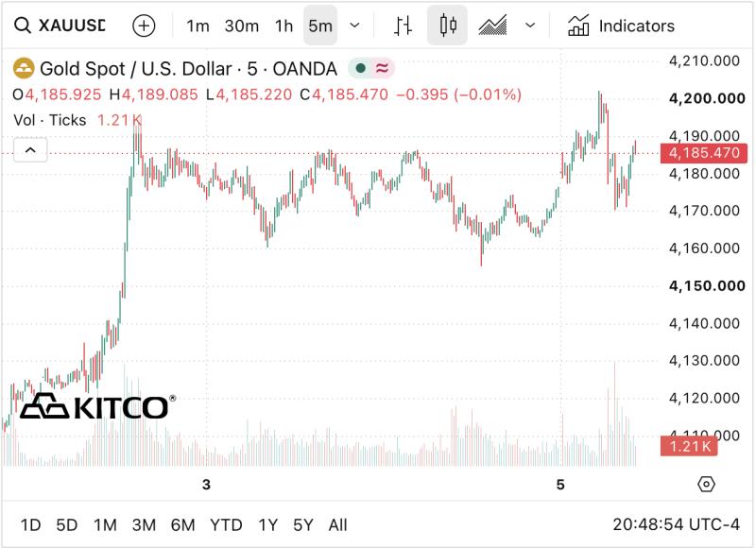756x548 pixels.
Task: Switch range to YTD
Action: pyautogui.click(x=226, y=525)
